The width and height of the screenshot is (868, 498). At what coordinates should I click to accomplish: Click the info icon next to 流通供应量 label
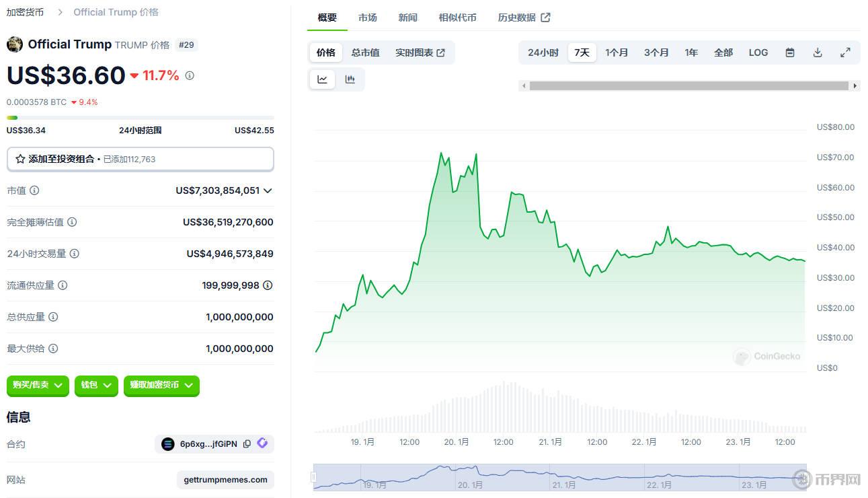tap(63, 285)
